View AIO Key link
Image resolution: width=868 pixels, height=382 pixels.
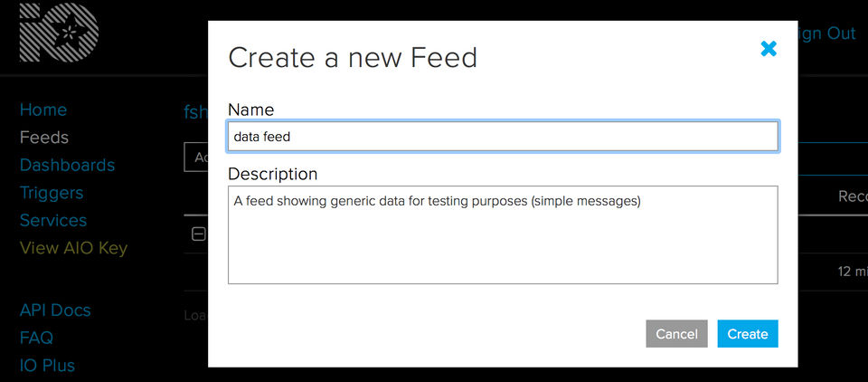(x=73, y=248)
